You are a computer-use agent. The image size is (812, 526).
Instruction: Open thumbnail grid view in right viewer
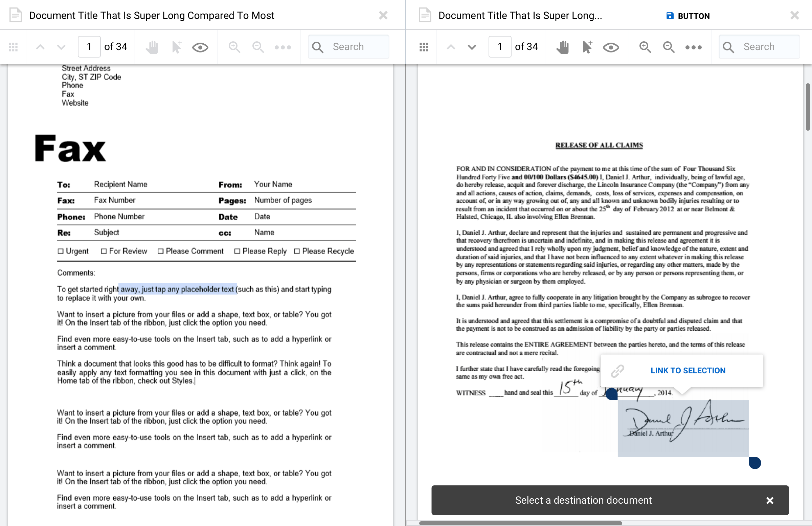pyautogui.click(x=424, y=47)
